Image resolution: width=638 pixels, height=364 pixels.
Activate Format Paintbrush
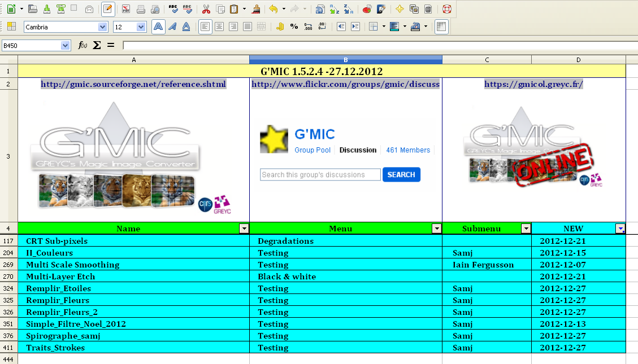click(x=256, y=9)
